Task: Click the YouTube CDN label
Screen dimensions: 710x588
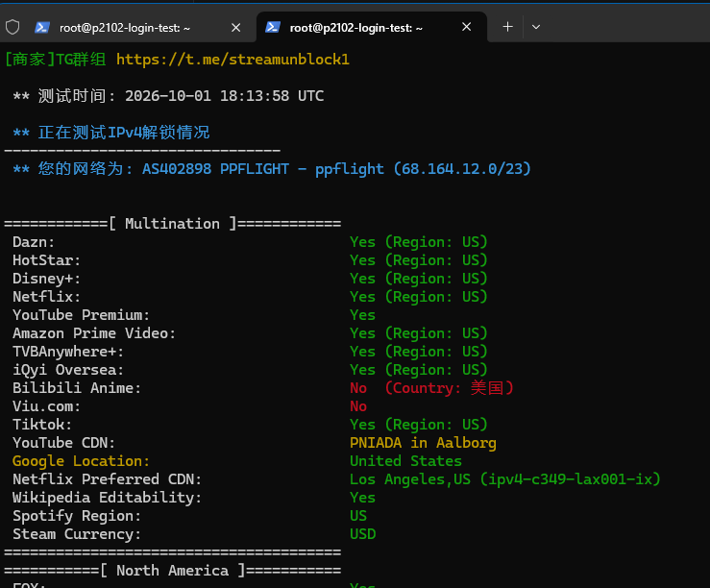Action: [x=63, y=443]
